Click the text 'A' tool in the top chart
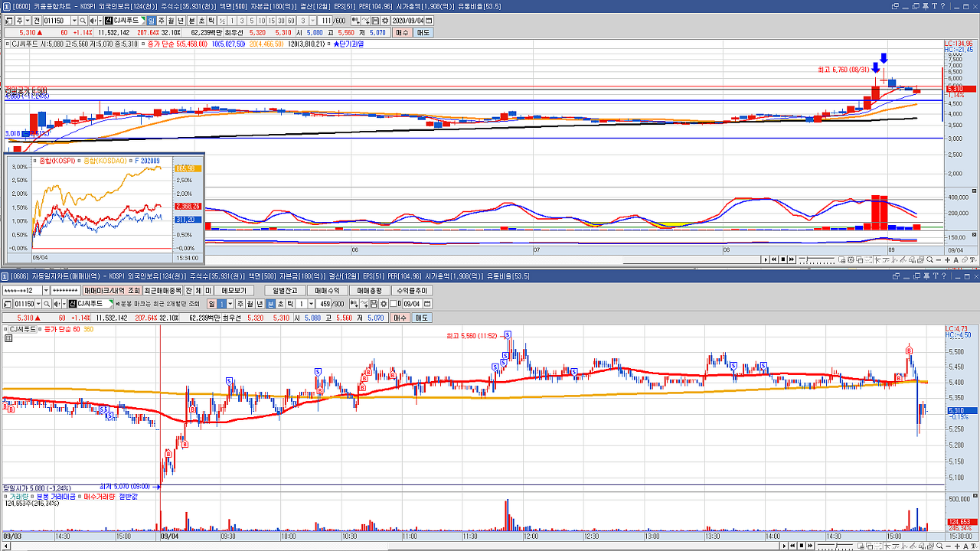980x551 pixels. tap(955, 260)
